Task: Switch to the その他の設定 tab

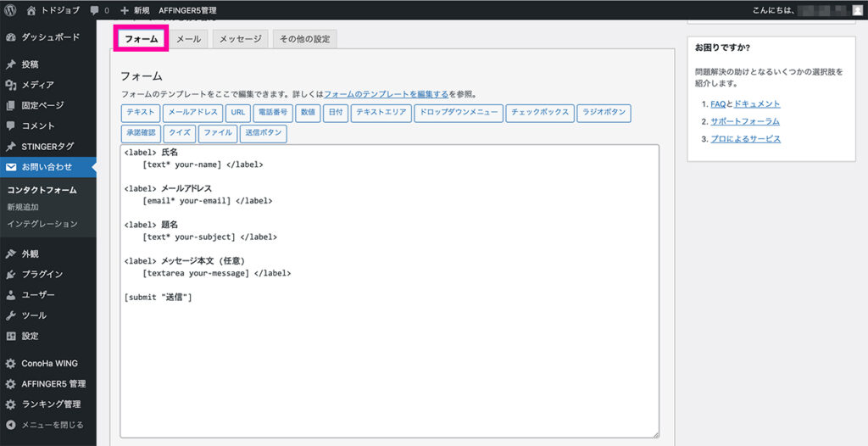Action: pyautogui.click(x=304, y=39)
